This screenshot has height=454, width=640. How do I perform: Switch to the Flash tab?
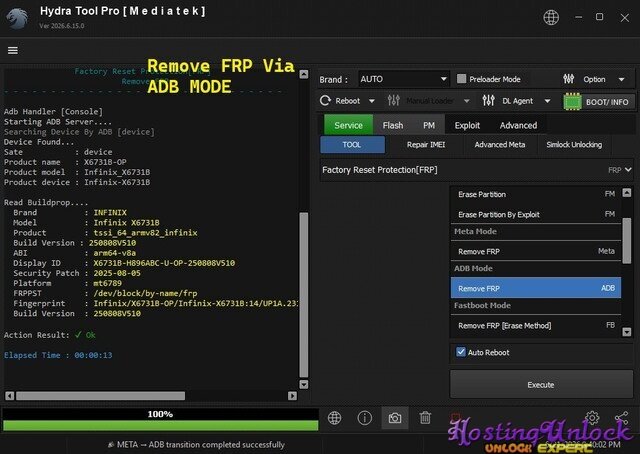(x=393, y=125)
